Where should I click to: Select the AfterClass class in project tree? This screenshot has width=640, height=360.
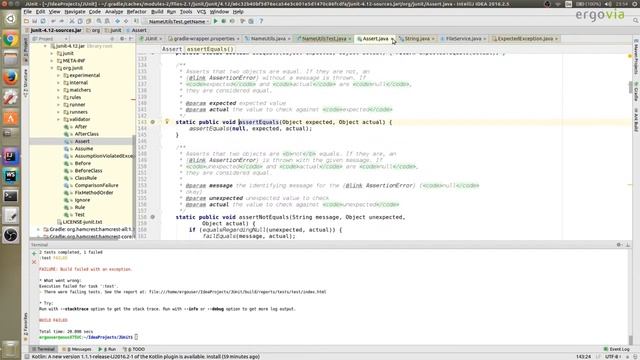tap(86, 134)
